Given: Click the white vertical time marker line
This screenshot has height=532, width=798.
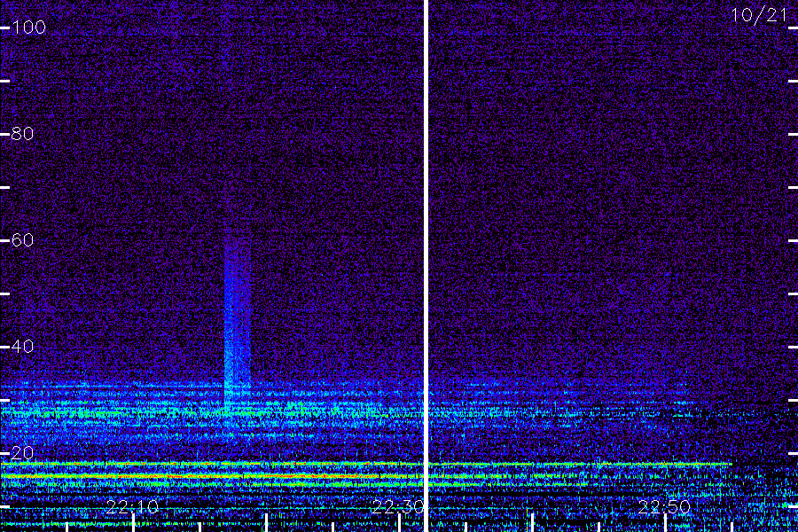Looking at the screenshot, I should click(426, 266).
